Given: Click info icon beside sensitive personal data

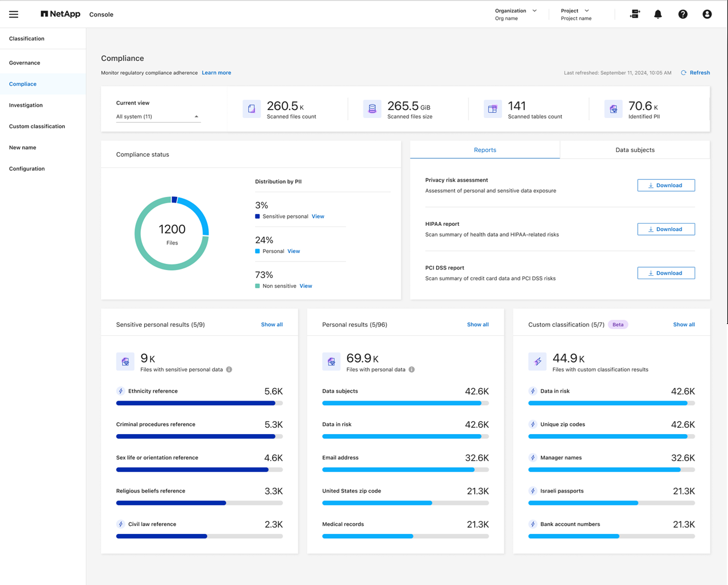Looking at the screenshot, I should pos(229,369).
